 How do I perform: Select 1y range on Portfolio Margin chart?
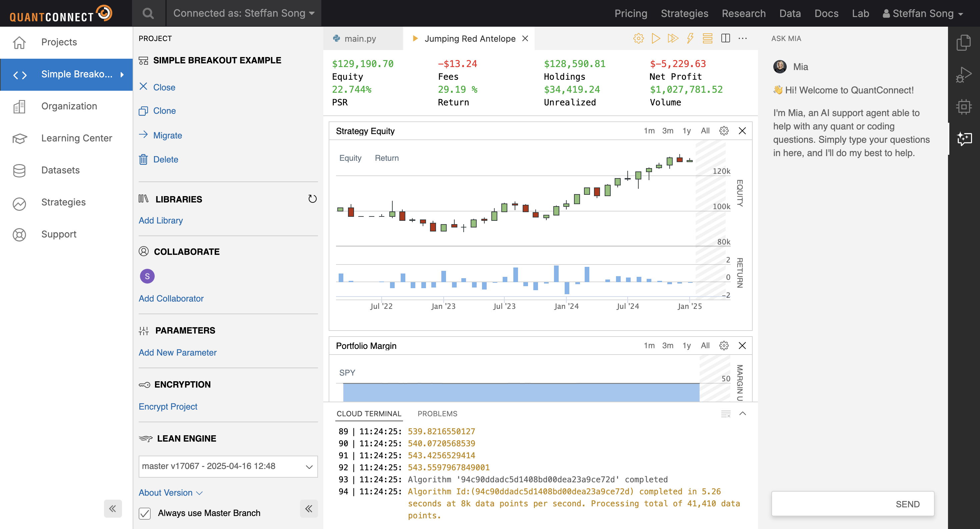click(x=686, y=346)
